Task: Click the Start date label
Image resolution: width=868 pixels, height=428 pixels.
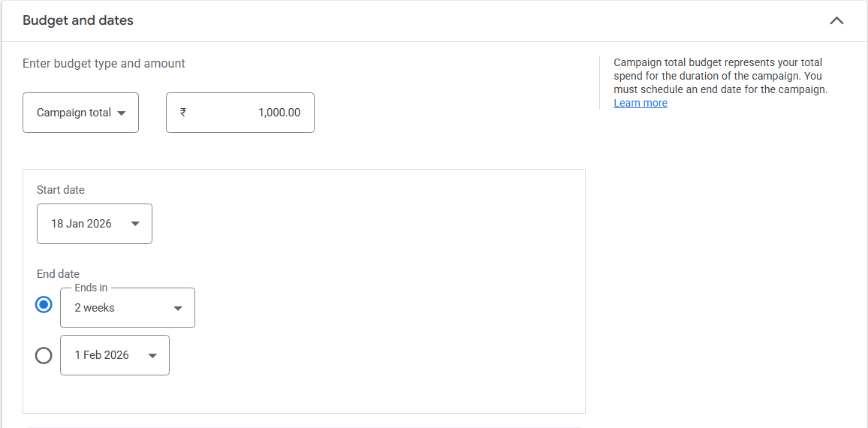Action: pos(61,190)
